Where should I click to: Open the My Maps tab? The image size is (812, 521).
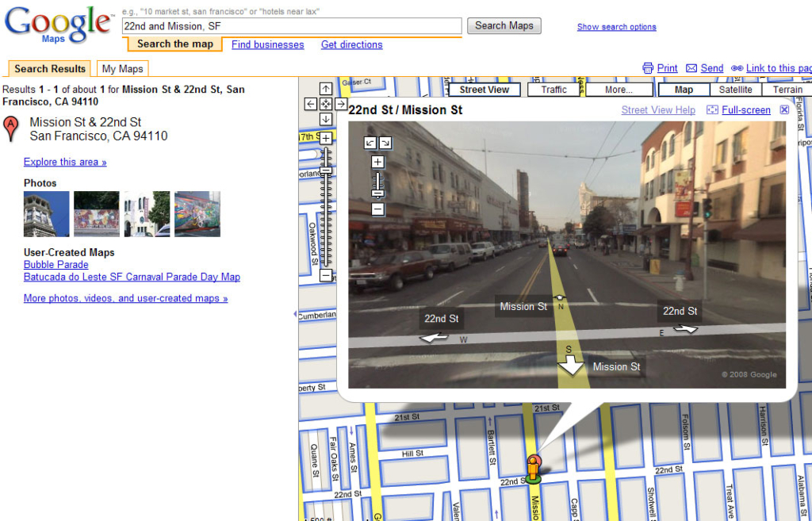[x=122, y=69]
